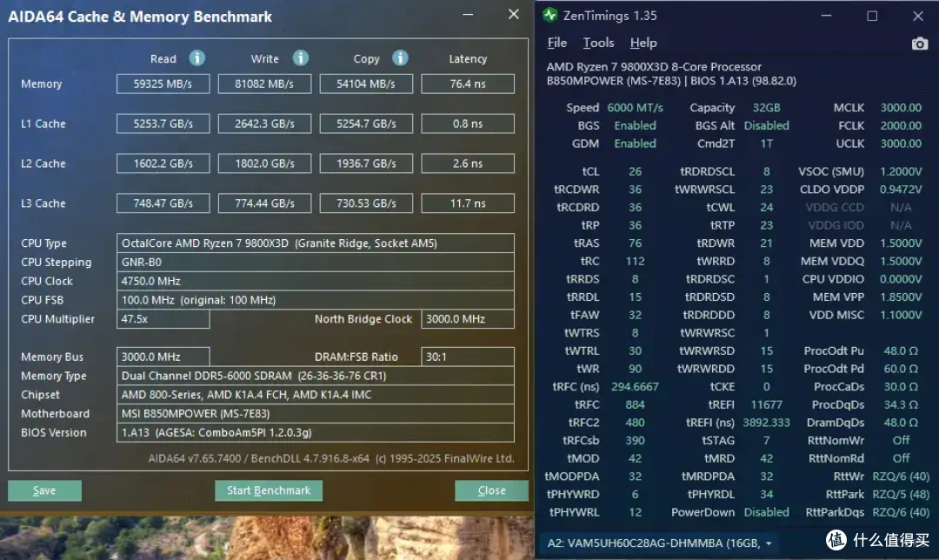Minimize the ZenTimings window
The height and width of the screenshot is (560, 939).
click(827, 17)
